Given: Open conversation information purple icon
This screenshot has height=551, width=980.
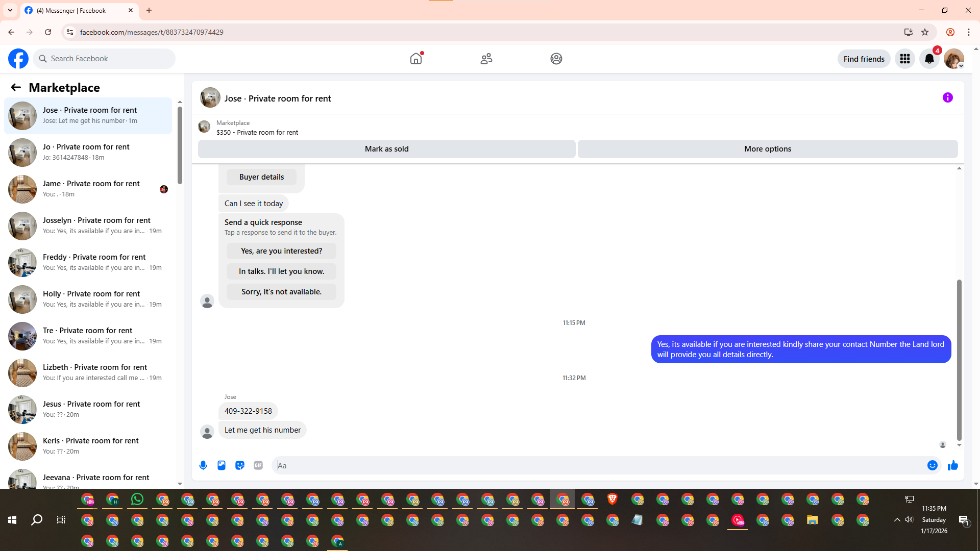Looking at the screenshot, I should pos(947,97).
